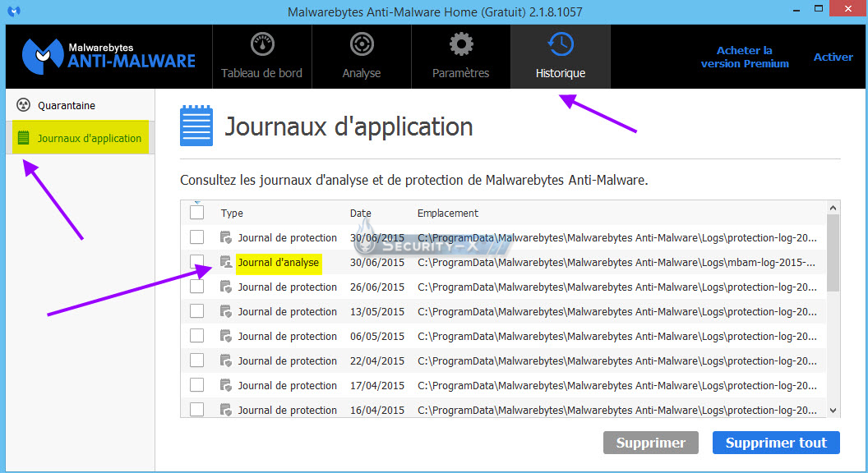Click the 13/05/2015 date cell
This screenshot has width=868, height=473.
pyautogui.click(x=377, y=311)
